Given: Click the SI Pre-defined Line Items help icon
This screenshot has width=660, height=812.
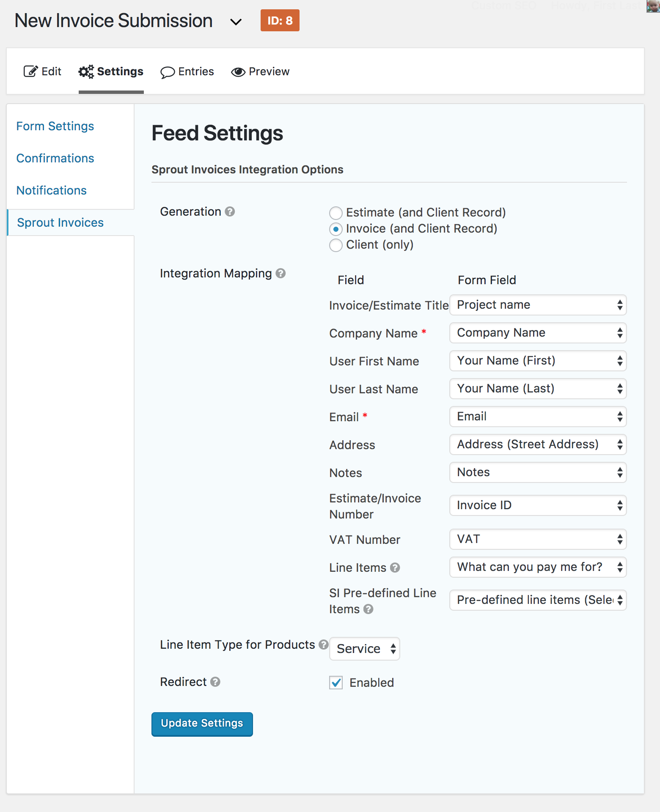Looking at the screenshot, I should [368, 609].
